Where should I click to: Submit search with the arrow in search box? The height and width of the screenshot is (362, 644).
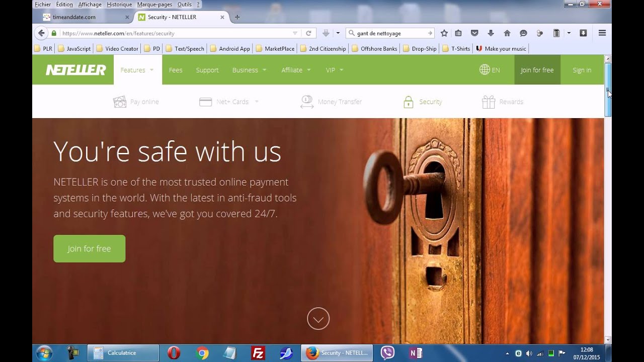pos(430,33)
